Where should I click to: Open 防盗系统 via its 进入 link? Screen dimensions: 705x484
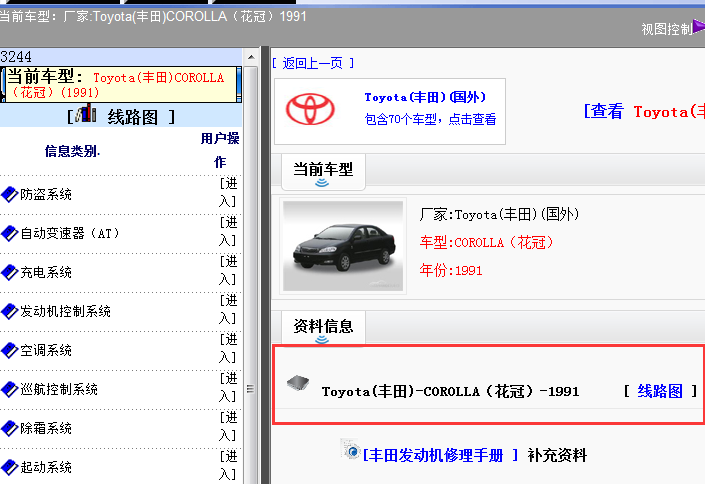(228, 192)
